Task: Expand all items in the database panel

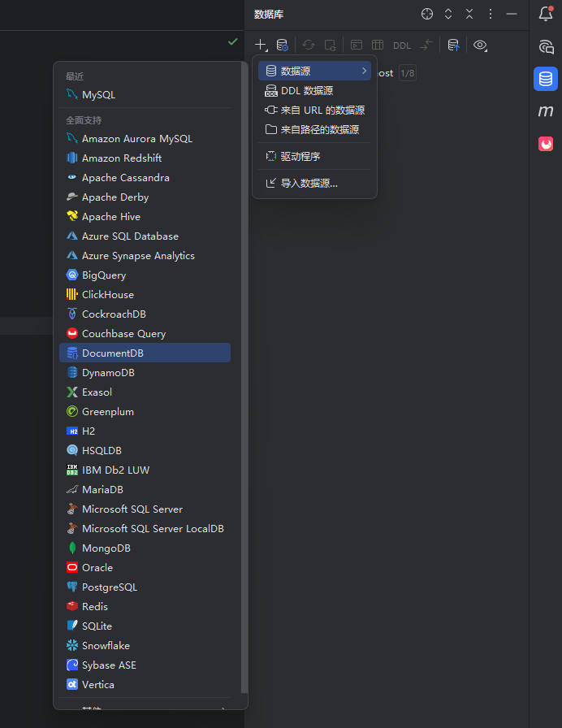Action: (448, 14)
